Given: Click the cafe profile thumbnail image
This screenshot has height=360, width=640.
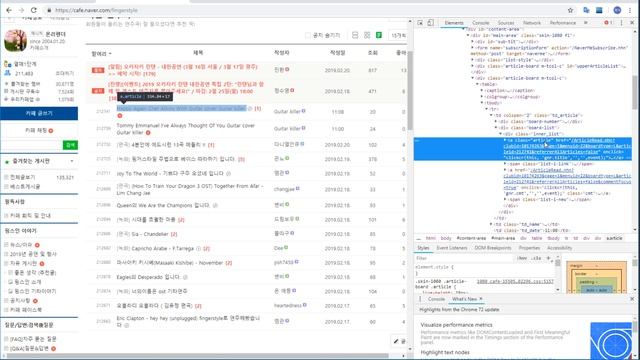Looking at the screenshot, I should [x=16, y=40].
